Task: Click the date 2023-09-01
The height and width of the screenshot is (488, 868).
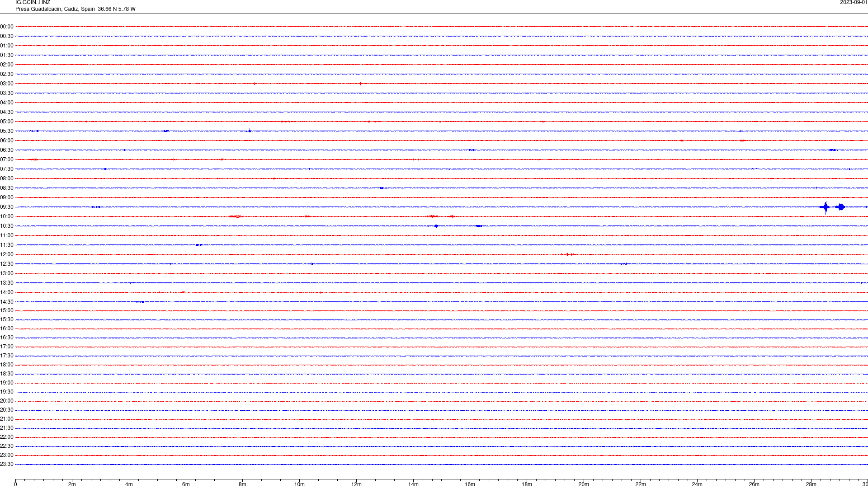Action: [854, 3]
